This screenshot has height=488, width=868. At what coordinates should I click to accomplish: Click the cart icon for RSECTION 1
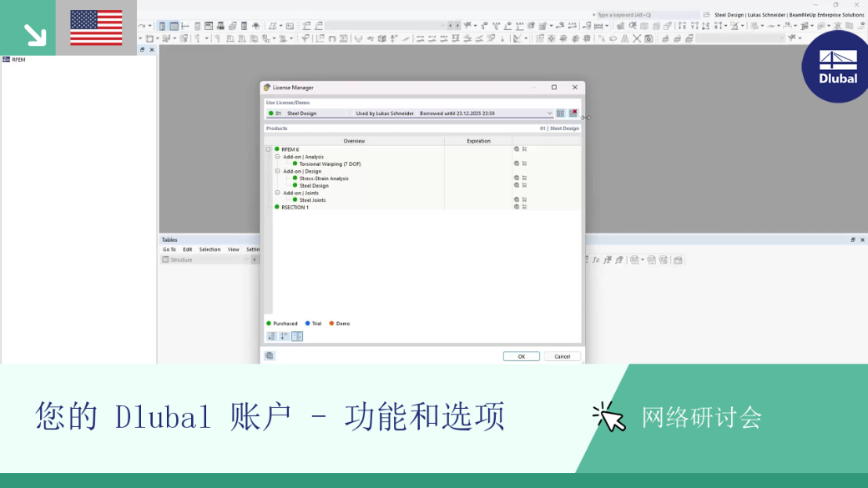pyautogui.click(x=524, y=207)
